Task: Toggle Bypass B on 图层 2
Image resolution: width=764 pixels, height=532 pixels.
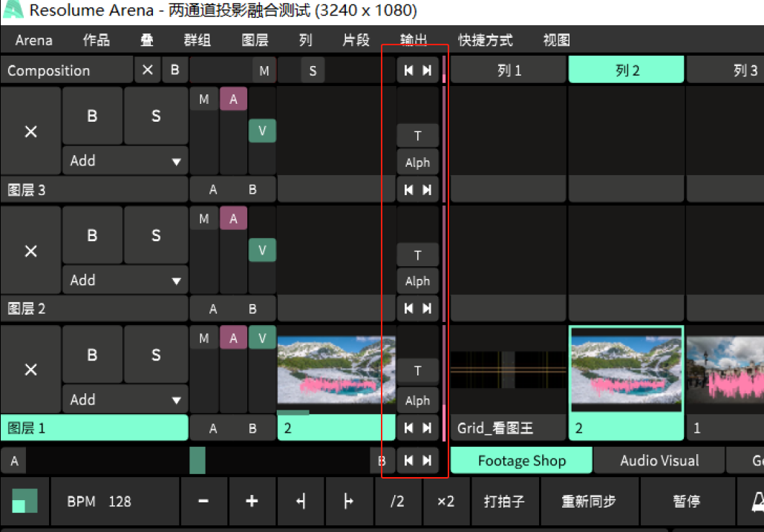Action: [92, 235]
